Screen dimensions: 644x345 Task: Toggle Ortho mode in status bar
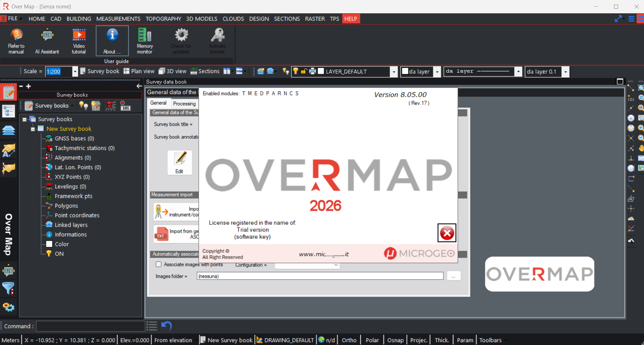point(349,340)
